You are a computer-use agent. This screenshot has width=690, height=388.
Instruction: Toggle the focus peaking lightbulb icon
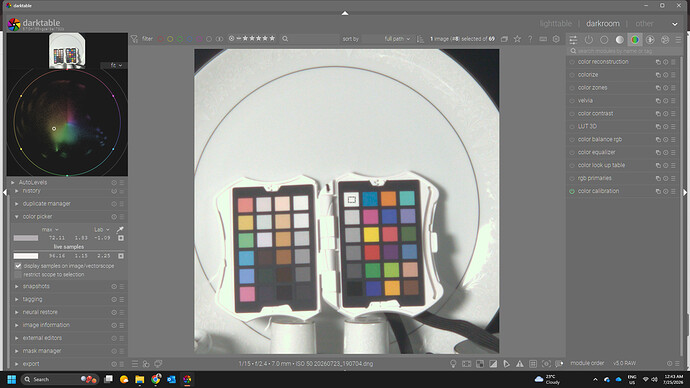pos(453,364)
